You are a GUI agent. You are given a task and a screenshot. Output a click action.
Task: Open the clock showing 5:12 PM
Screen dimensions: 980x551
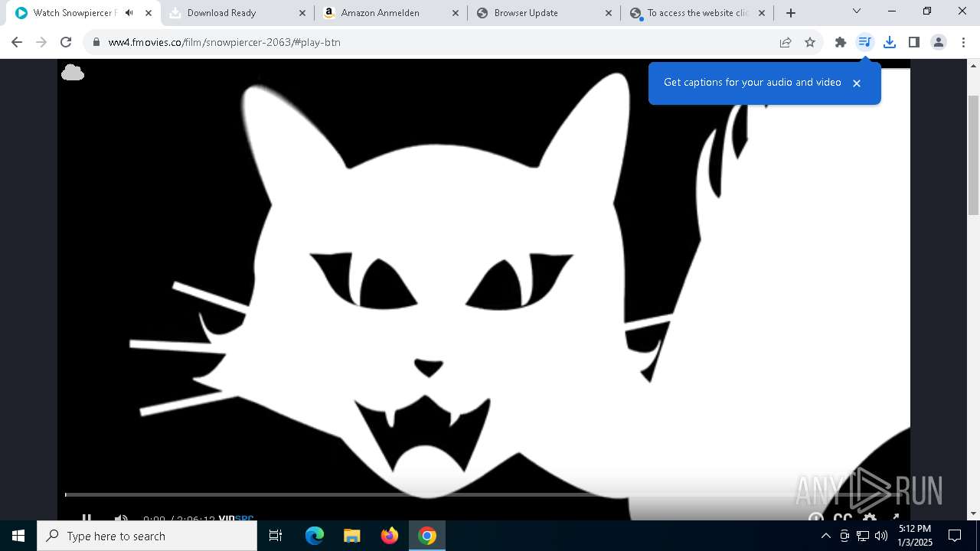(915, 536)
